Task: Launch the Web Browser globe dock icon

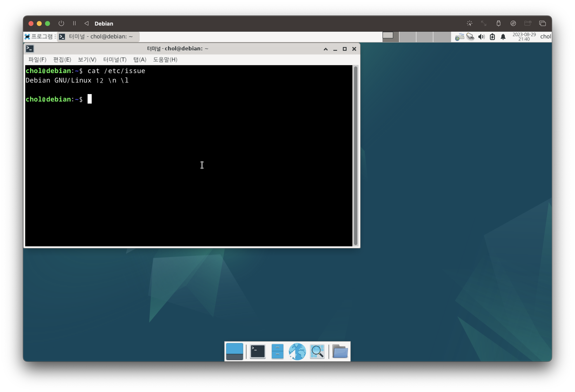Action: (x=297, y=352)
